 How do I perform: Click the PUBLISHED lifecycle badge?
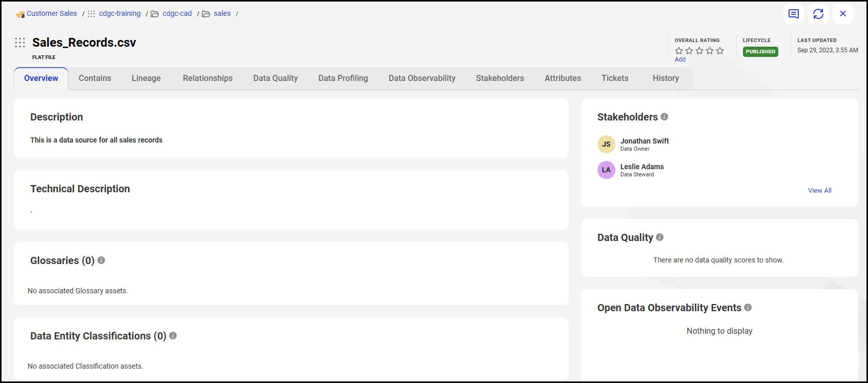[760, 51]
